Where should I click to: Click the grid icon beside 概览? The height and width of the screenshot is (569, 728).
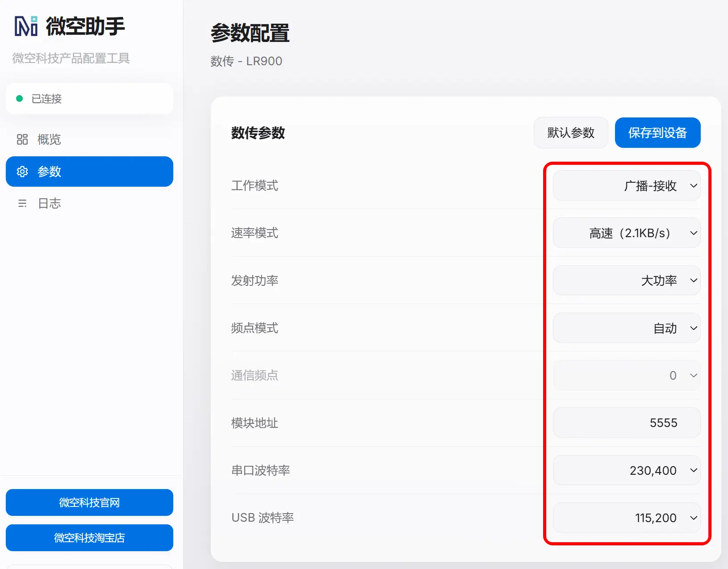tap(22, 139)
